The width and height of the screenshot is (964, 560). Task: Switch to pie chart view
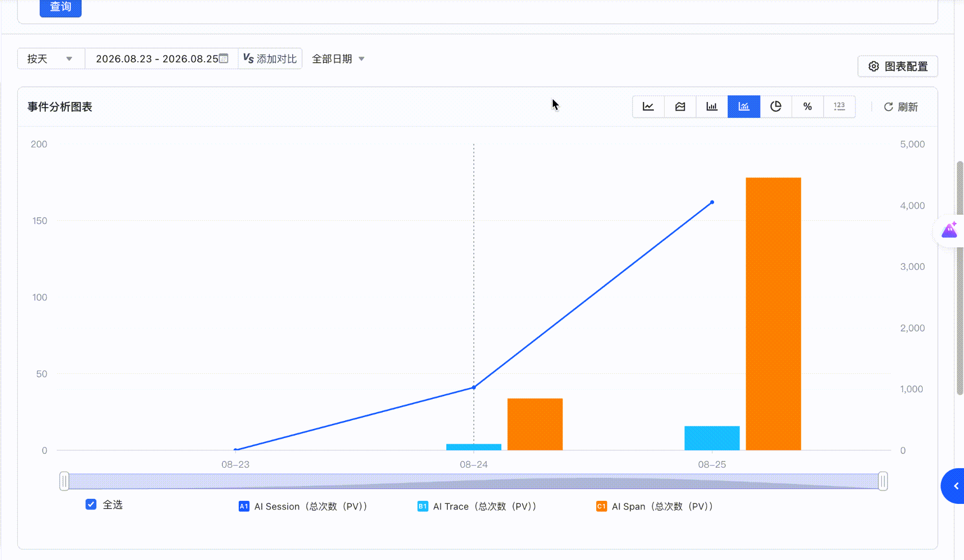coord(776,107)
